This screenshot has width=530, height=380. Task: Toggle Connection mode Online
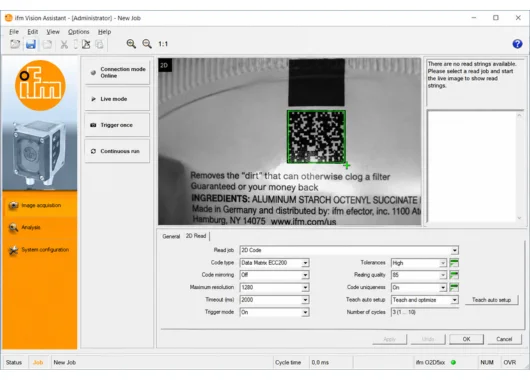coord(117,72)
